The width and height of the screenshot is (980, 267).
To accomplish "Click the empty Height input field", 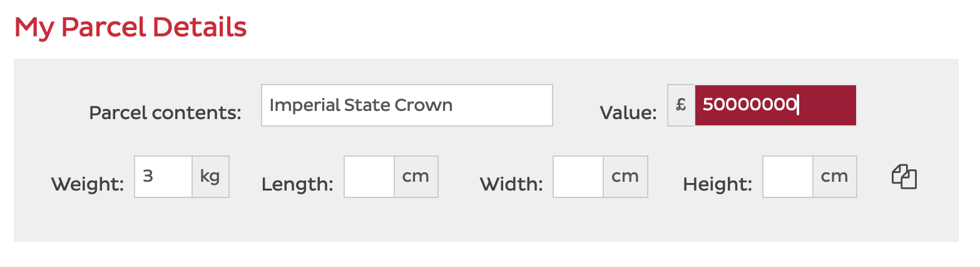I will [x=788, y=177].
